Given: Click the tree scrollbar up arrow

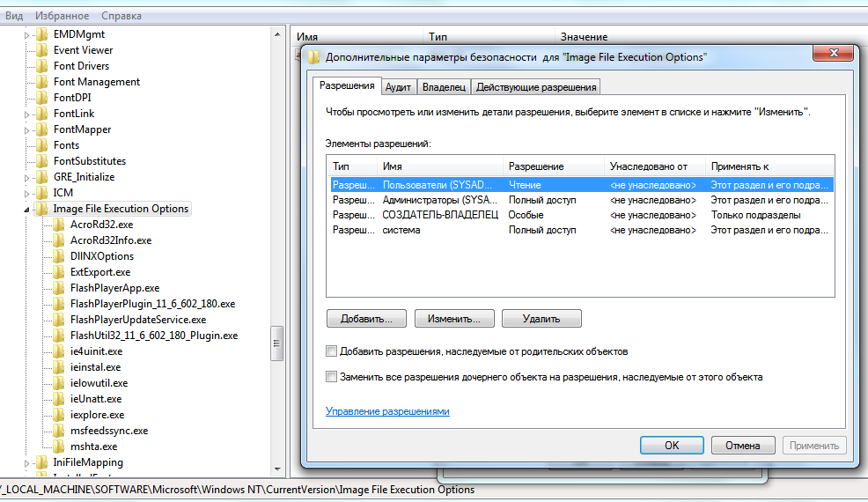Looking at the screenshot, I should (276, 34).
